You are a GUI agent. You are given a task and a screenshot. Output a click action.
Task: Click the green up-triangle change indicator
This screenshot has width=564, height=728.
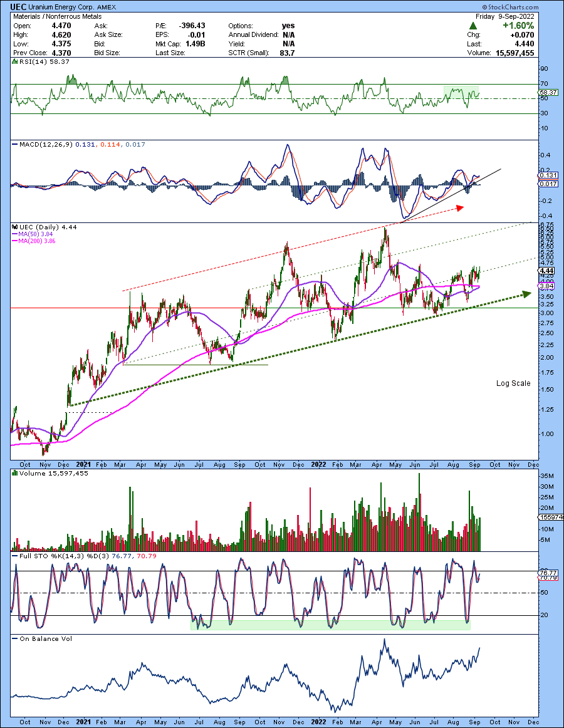click(x=473, y=26)
